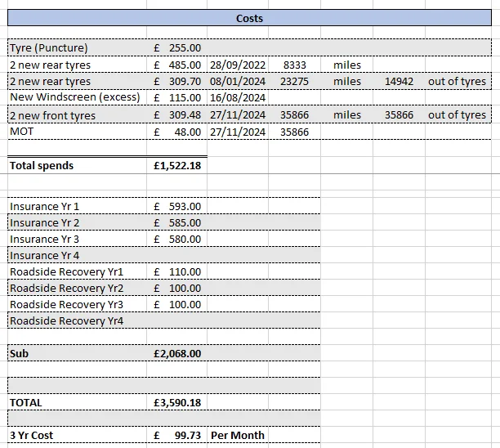Select the £110.00 recovery cost
The height and width of the screenshot is (448, 500).
(177, 272)
